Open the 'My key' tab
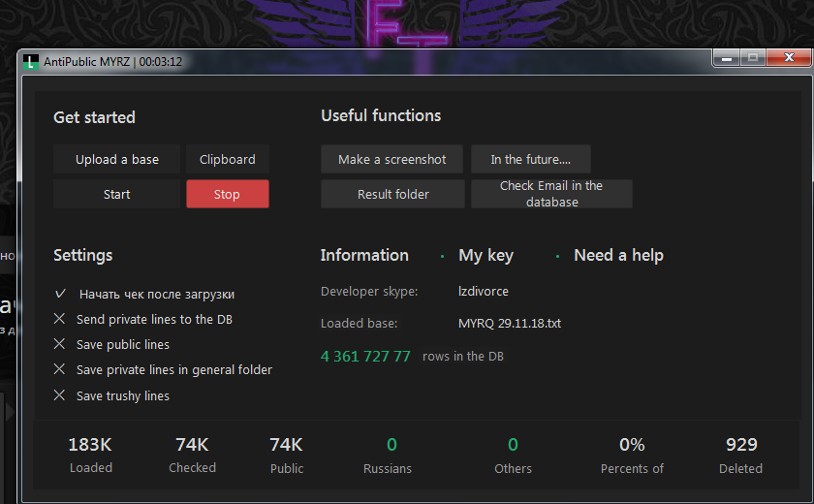This screenshot has height=504, width=814. (485, 255)
